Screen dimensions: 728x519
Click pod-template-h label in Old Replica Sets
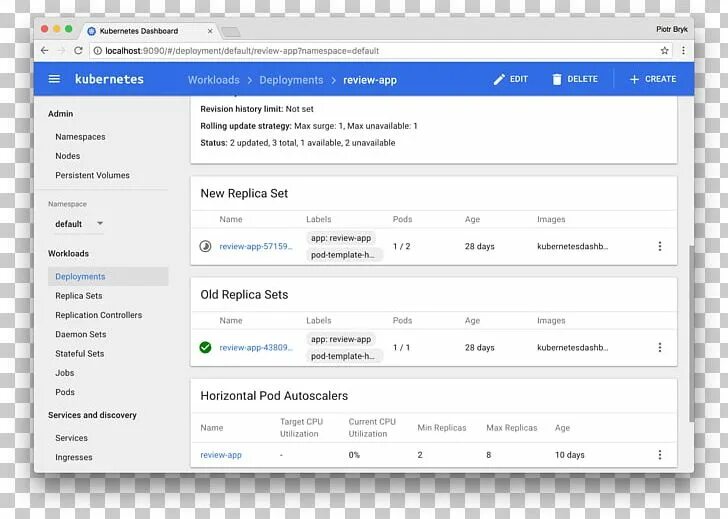344,356
